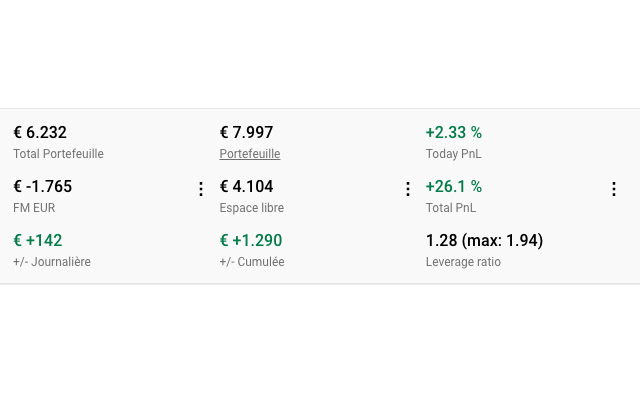Click the Espace libre label
This screenshot has width=640, height=400.
click(252, 208)
